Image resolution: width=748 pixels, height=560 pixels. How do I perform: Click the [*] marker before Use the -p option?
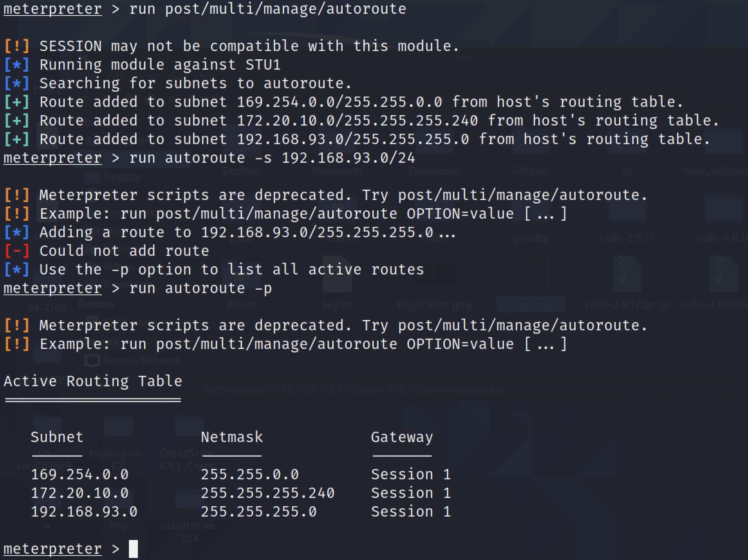(x=17, y=270)
